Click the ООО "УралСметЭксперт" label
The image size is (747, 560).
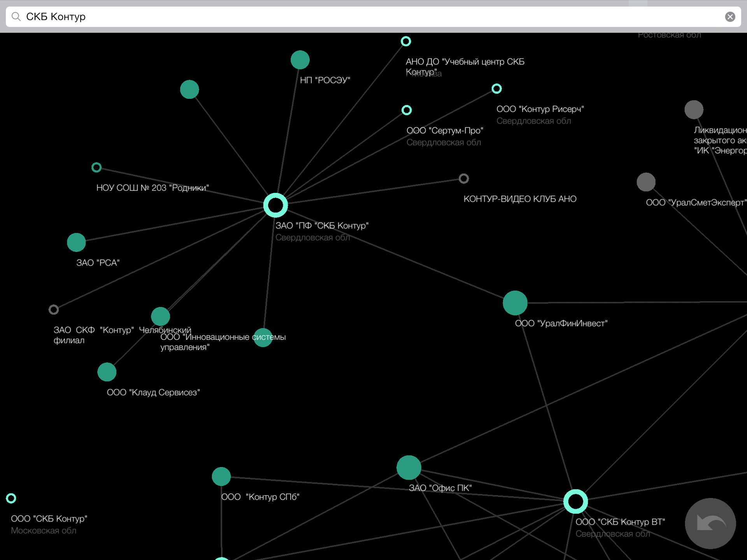click(696, 203)
